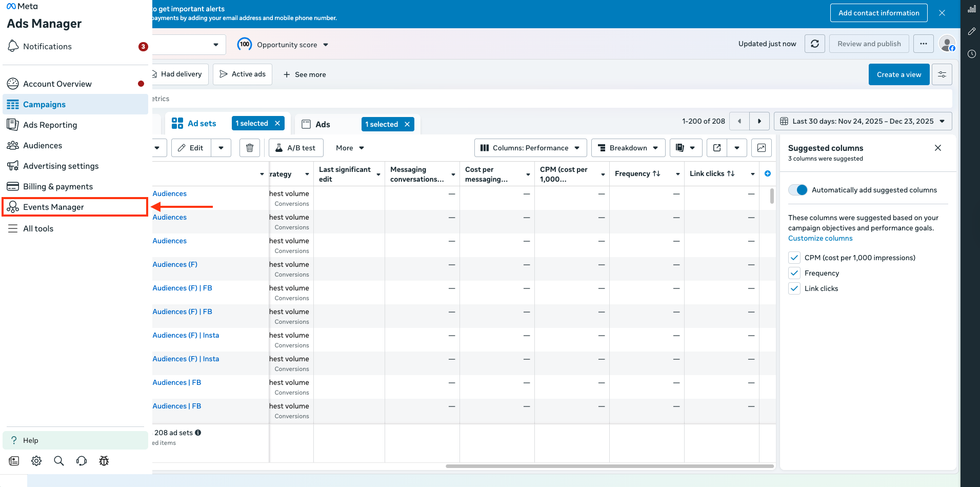Screen dimensions: 980x487
Task: Open the date range picker dropdown
Action: pos(863,121)
